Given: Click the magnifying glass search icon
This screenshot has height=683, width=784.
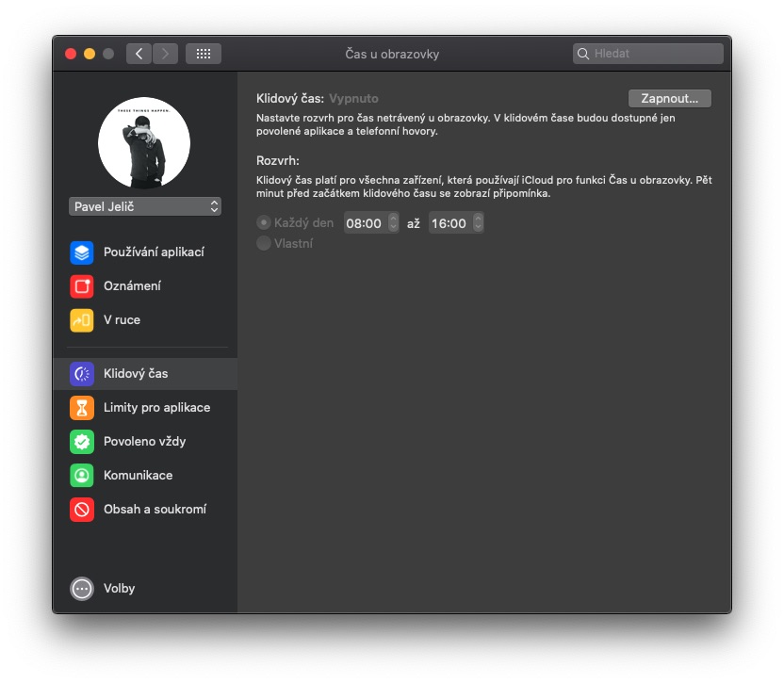Looking at the screenshot, I should (583, 54).
